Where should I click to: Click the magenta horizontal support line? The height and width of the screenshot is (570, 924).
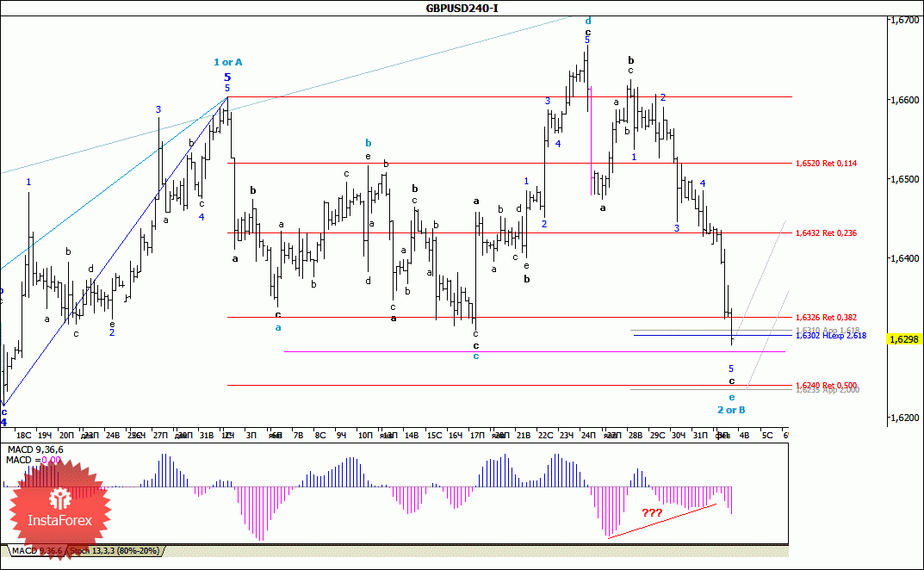[535, 352]
